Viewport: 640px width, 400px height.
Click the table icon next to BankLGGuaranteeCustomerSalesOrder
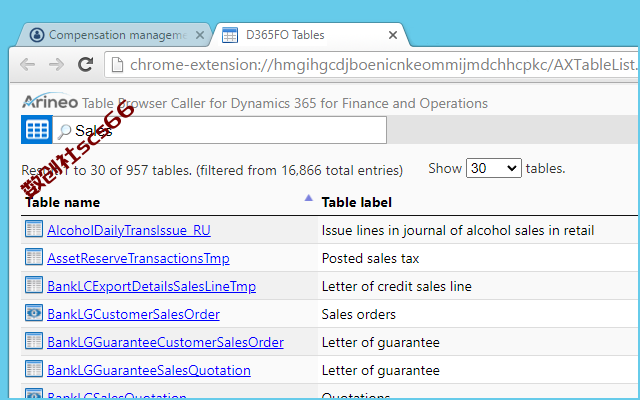pyautogui.click(x=33, y=341)
